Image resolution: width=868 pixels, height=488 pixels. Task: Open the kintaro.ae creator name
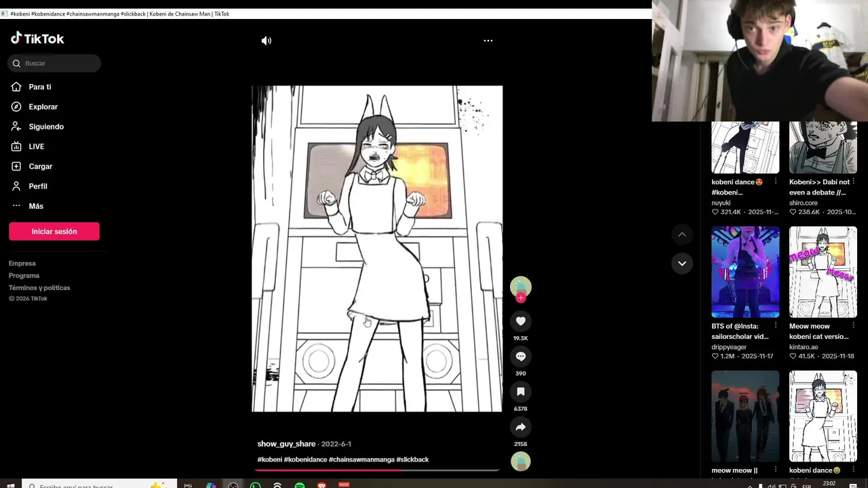pyautogui.click(x=804, y=347)
